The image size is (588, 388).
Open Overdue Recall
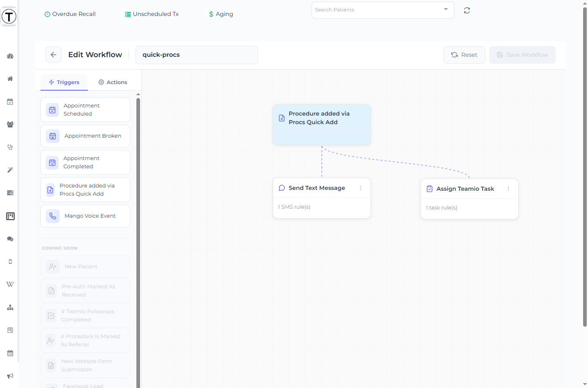pyautogui.click(x=70, y=14)
